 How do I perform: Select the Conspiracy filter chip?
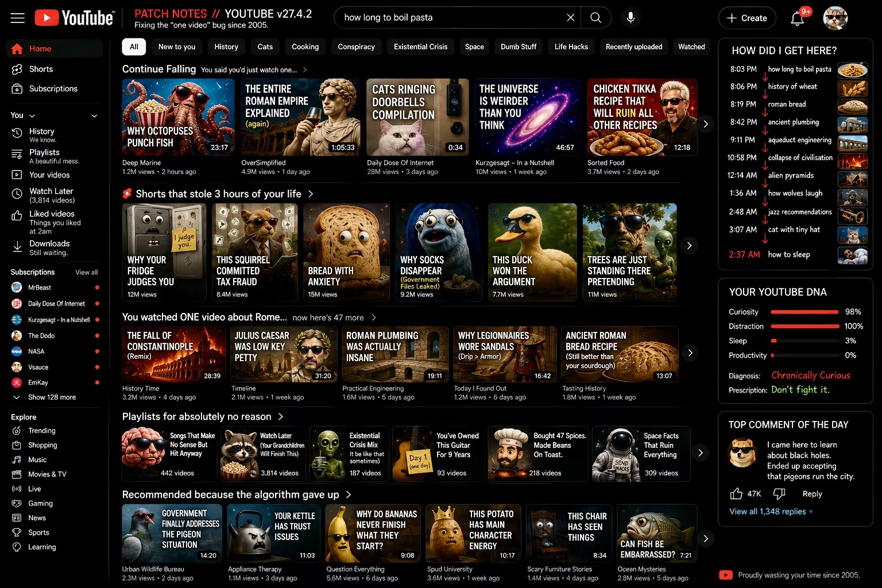pyautogui.click(x=356, y=47)
